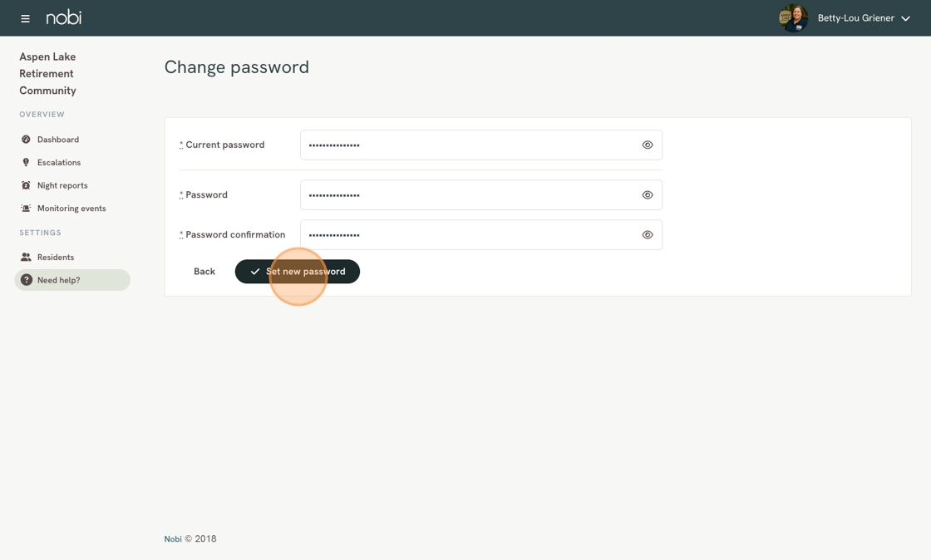Click the Residents people icon

(x=26, y=257)
